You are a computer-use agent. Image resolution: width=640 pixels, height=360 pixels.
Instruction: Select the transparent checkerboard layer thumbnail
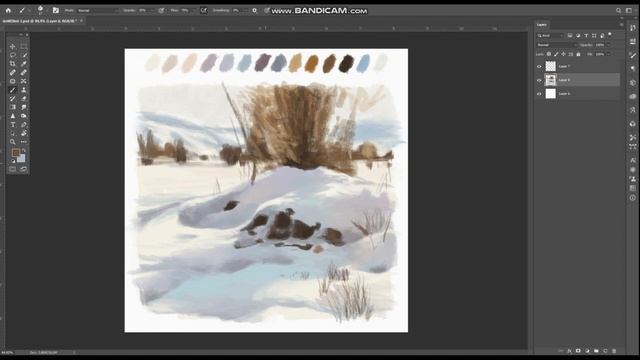coord(551,66)
